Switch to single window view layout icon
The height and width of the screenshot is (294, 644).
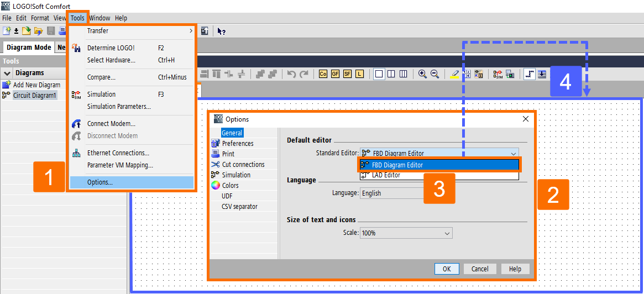pos(379,74)
